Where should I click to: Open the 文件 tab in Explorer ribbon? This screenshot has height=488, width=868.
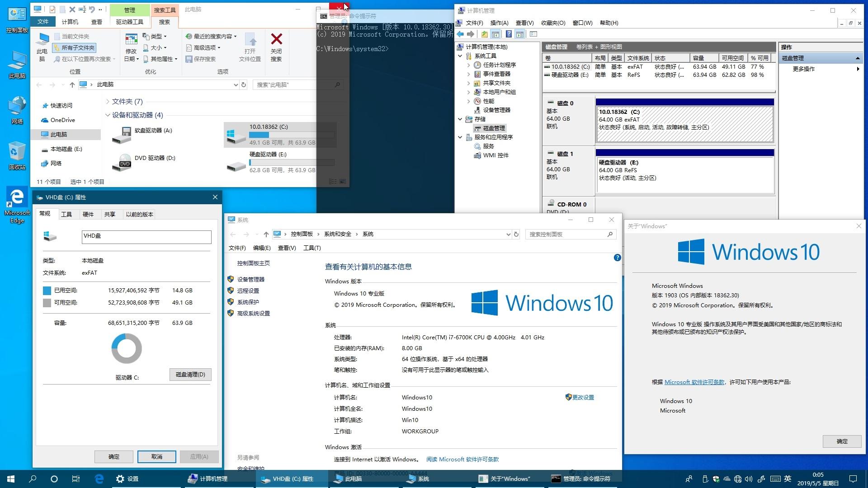point(43,22)
